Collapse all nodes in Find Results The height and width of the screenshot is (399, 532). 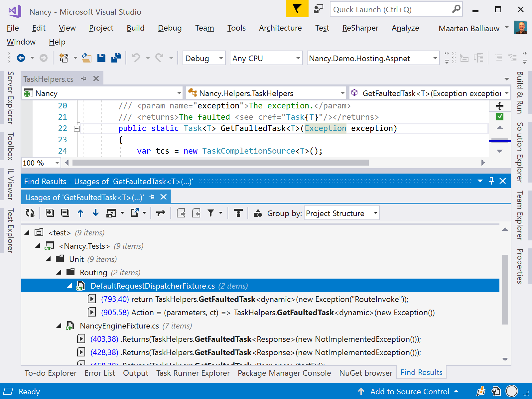(x=65, y=213)
